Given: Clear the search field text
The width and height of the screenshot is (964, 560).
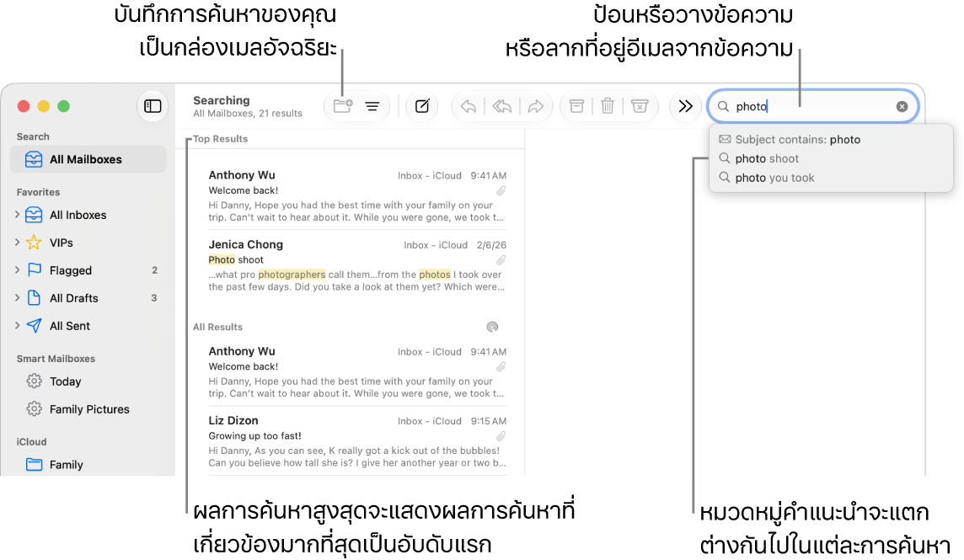Looking at the screenshot, I should (x=902, y=106).
